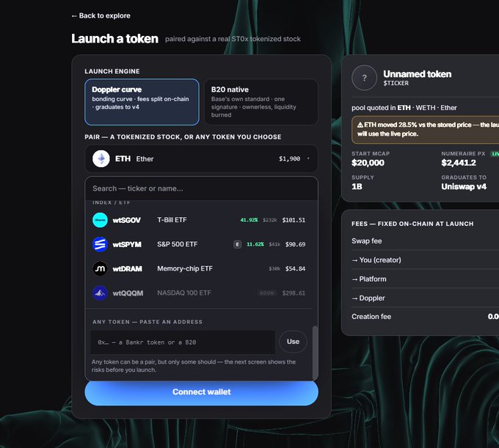
Task: Click the $54.84 price of wtDRAM
Action: 295,268
